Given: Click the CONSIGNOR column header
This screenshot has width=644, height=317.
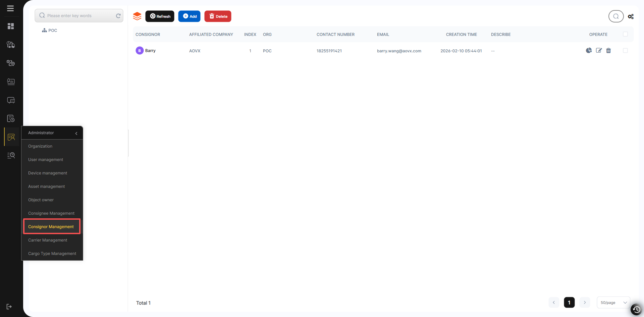Looking at the screenshot, I should pos(148,35).
